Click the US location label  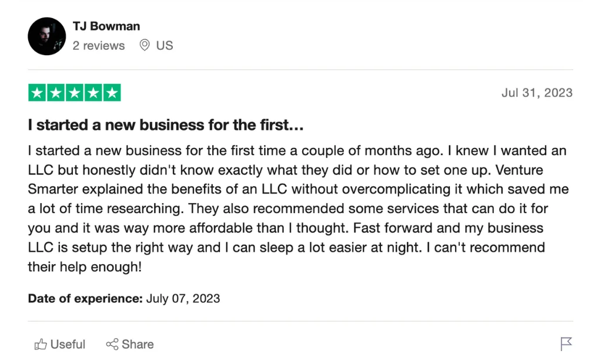(165, 45)
